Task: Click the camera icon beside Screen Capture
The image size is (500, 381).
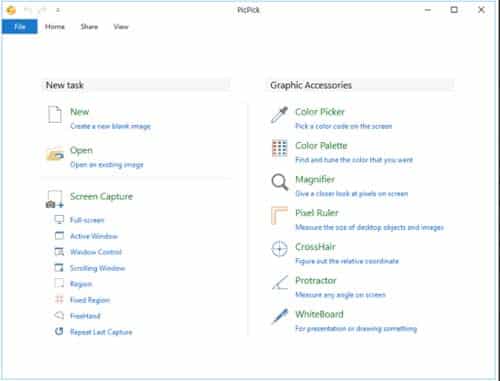Action: 54,199
